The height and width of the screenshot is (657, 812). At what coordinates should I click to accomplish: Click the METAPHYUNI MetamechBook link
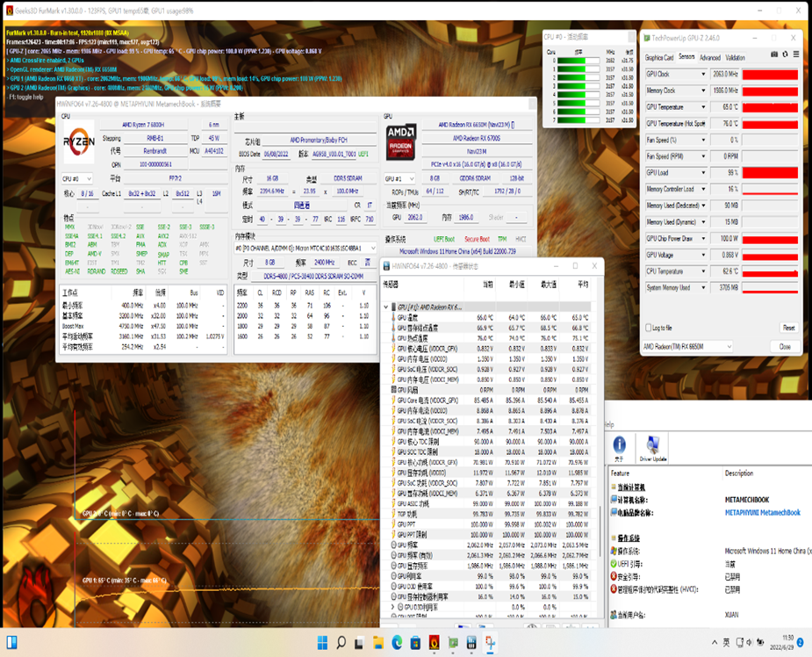(x=762, y=512)
